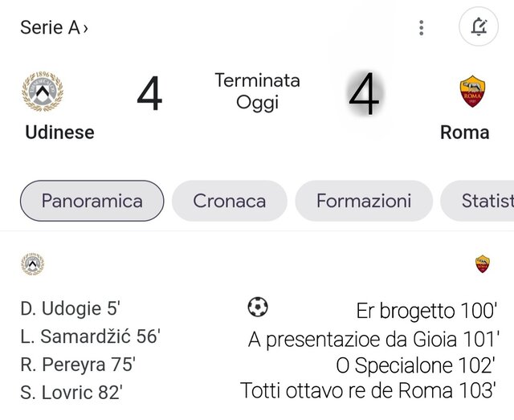Select the small Roma crest above scorers
The height and width of the screenshot is (420, 514).
[x=483, y=264]
